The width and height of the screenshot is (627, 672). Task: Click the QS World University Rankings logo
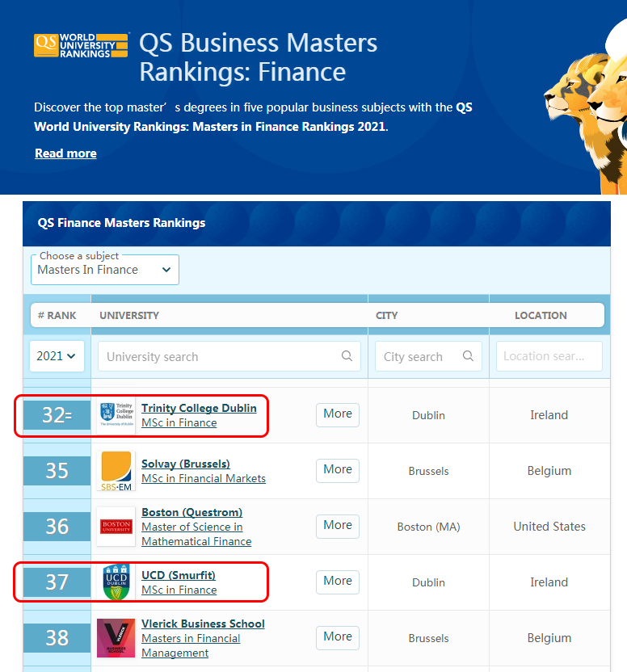(x=81, y=45)
